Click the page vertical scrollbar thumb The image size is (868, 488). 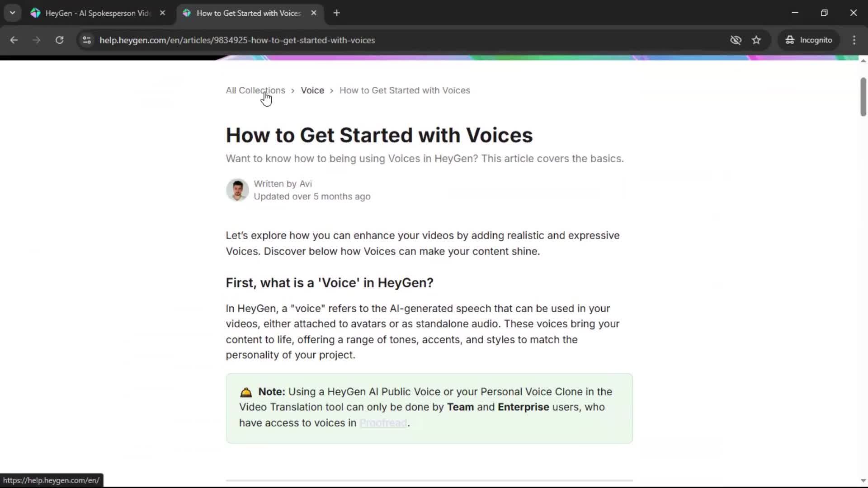863,97
